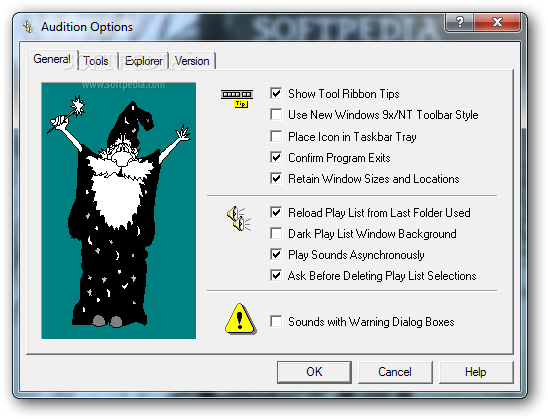Open the Explorer tab
Image resolution: width=548 pixels, height=419 pixels.
click(144, 61)
